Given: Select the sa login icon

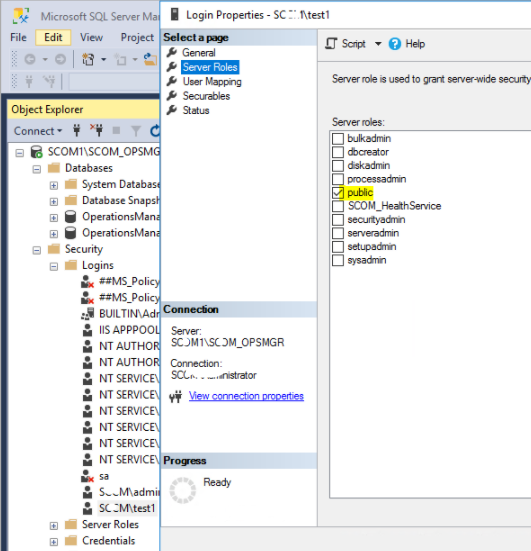Looking at the screenshot, I should tap(88, 476).
